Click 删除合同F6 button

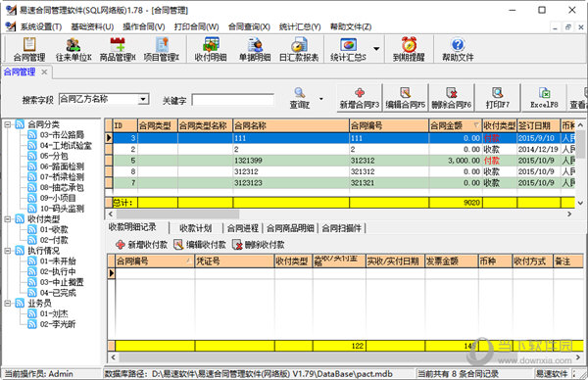click(x=452, y=98)
